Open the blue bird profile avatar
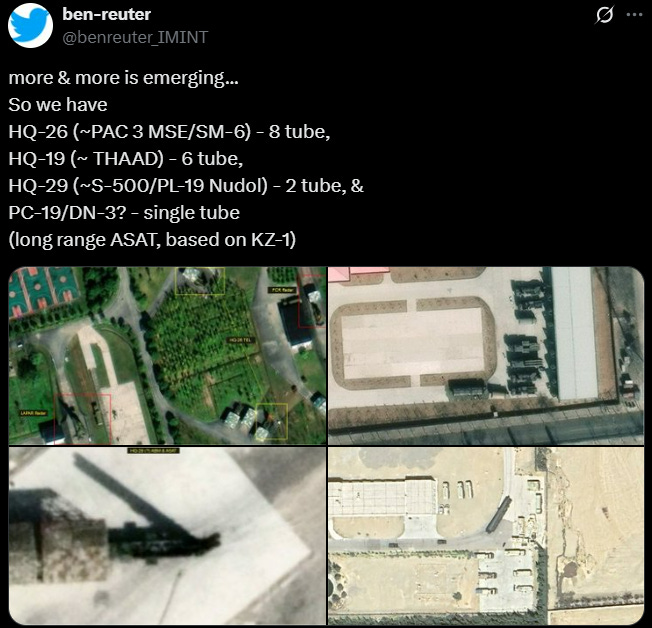This screenshot has width=652, height=628. [x=30, y=26]
